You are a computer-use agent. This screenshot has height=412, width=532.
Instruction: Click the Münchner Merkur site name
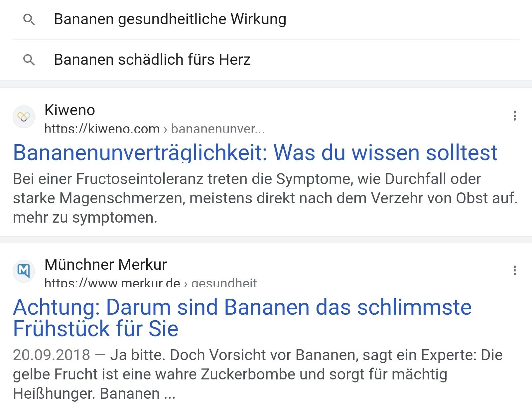click(x=105, y=265)
